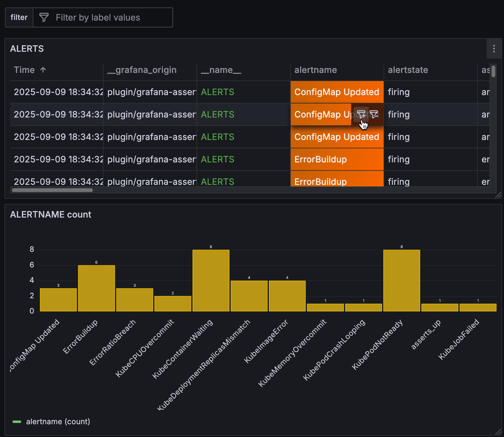Sort by the __grafana_origin column header
The height and width of the screenshot is (437, 504).
(x=142, y=70)
